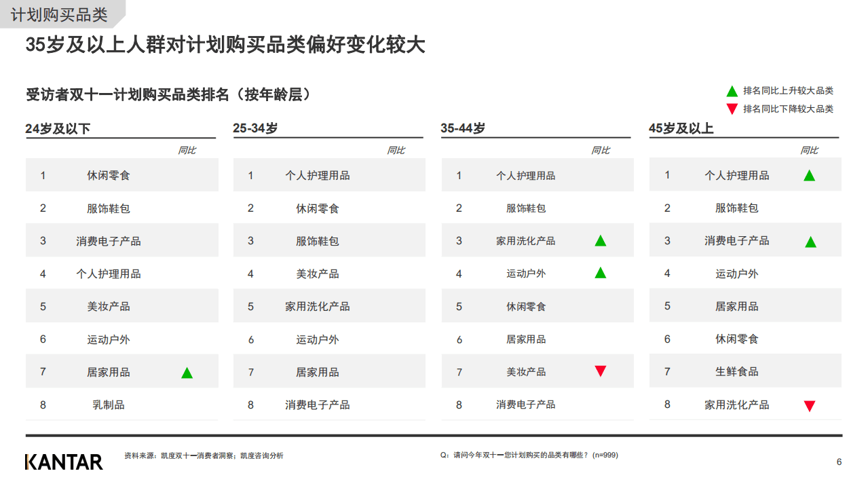The width and height of the screenshot is (868, 488).
Task: Click the green arrow beside 运动户外 in 35-44岁
Action: (600, 273)
